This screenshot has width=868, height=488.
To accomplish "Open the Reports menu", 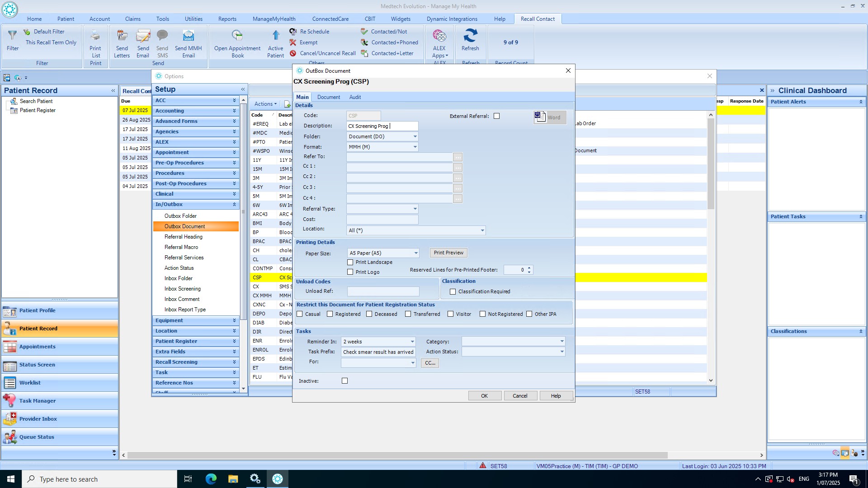I will tap(227, 19).
